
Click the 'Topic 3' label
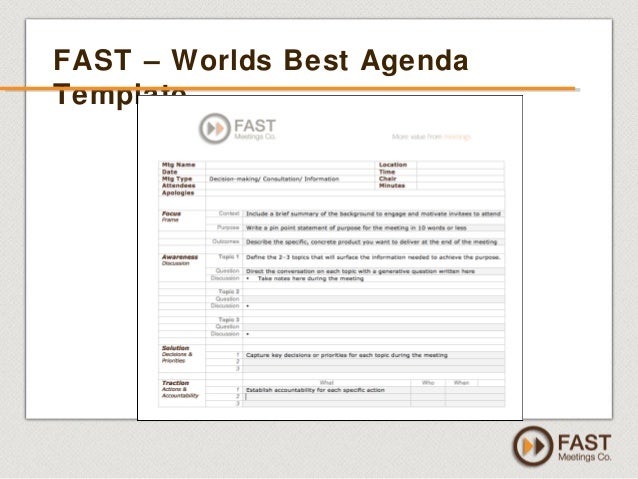tap(228, 319)
